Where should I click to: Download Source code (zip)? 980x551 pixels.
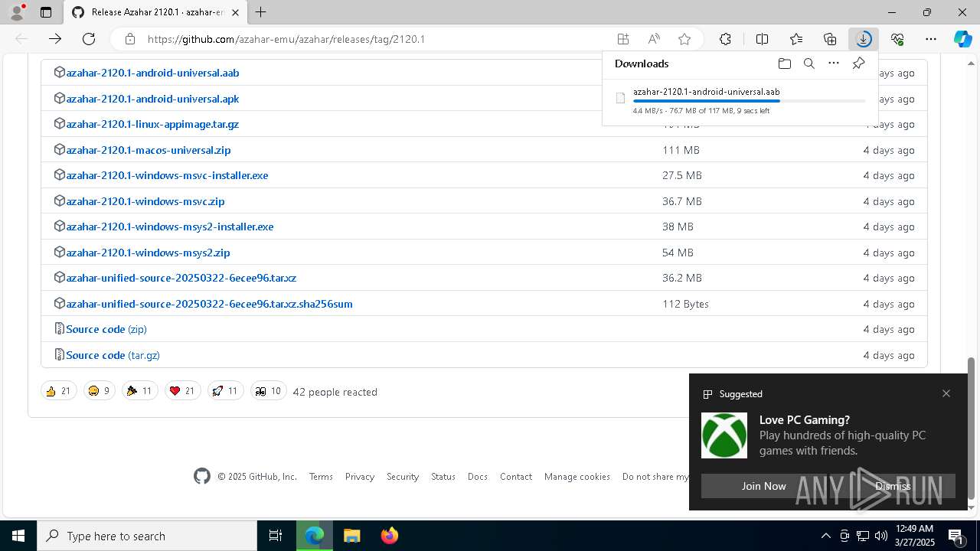click(106, 329)
